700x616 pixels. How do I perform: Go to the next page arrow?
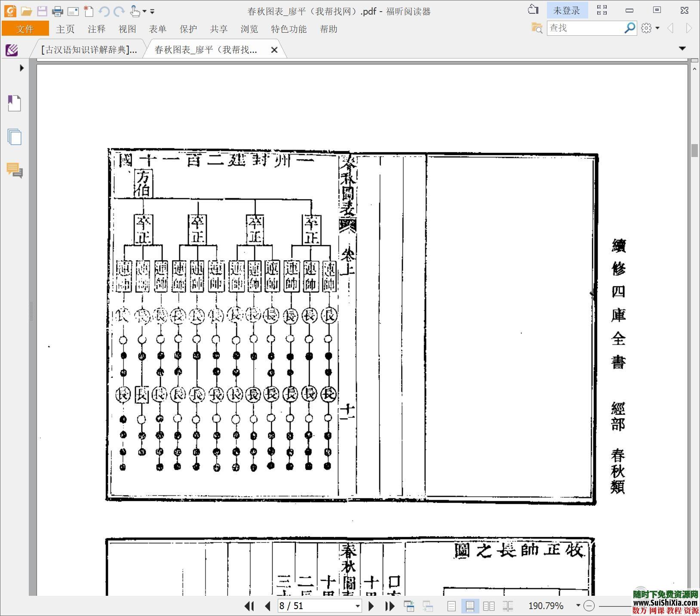click(x=371, y=606)
